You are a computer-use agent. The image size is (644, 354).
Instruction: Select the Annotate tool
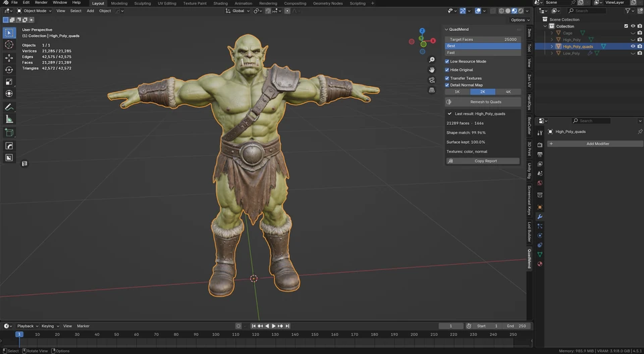tap(9, 107)
